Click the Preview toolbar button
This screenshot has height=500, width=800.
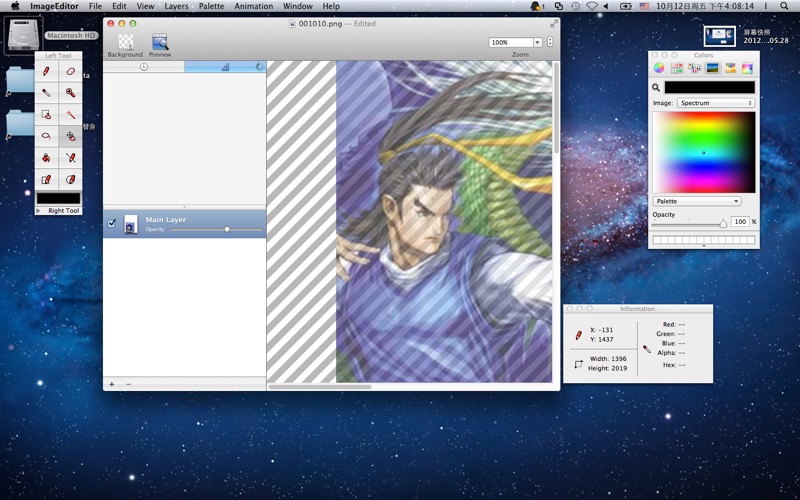pyautogui.click(x=160, y=45)
